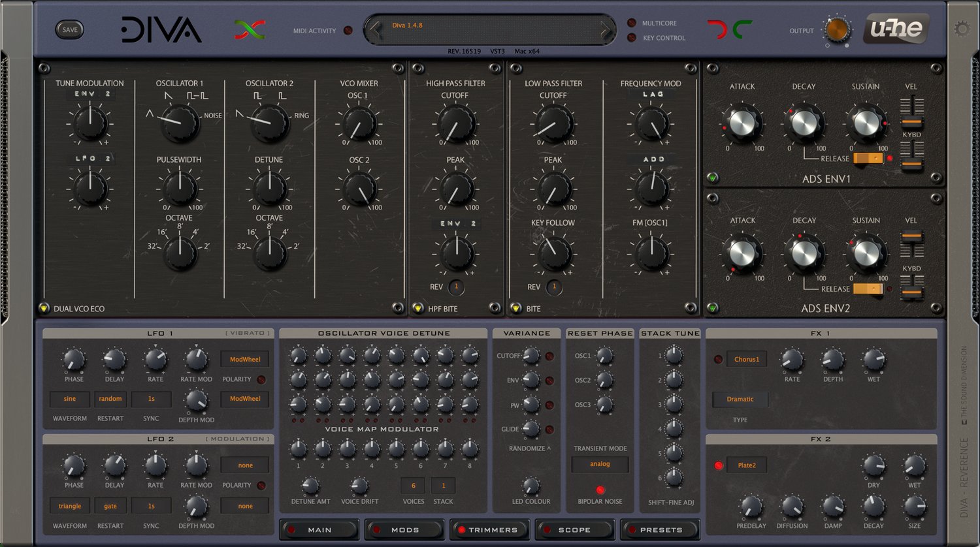Open the LFO 2 triangle waveform menu
Image resolution: width=980 pixels, height=547 pixels.
point(70,506)
